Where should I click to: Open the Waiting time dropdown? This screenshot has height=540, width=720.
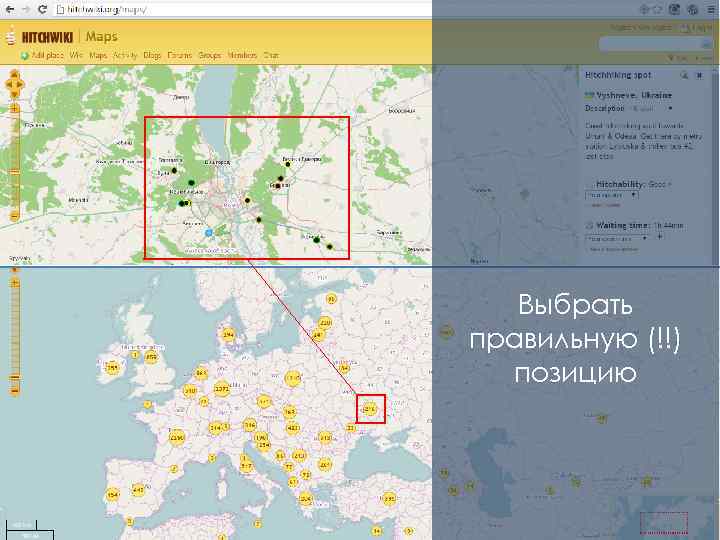[x=617, y=238]
